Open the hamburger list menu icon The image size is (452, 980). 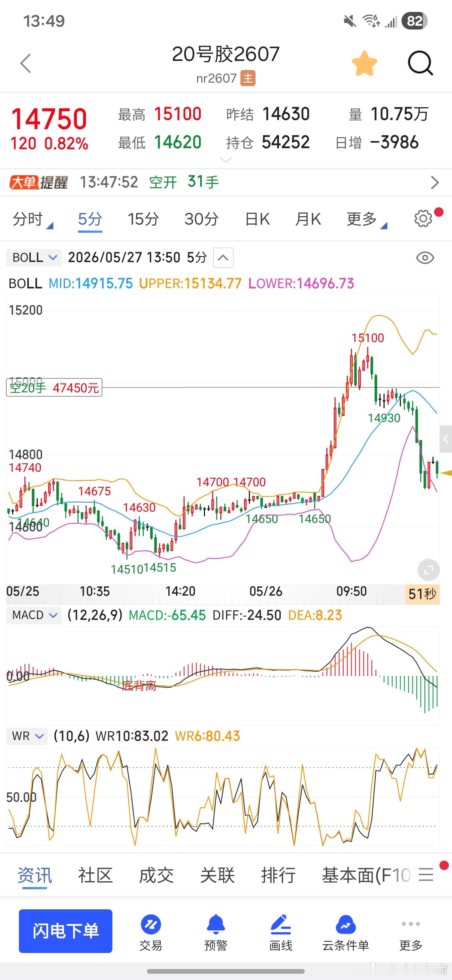[426, 875]
